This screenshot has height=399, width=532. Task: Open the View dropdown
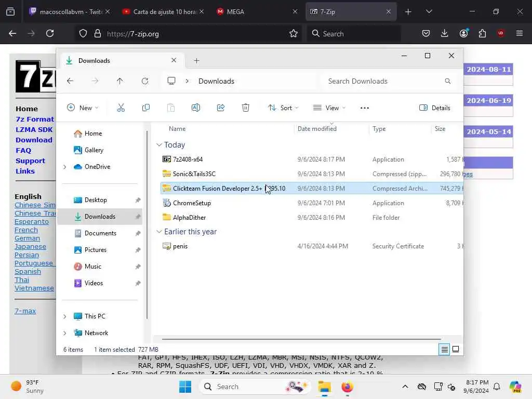[329, 108]
